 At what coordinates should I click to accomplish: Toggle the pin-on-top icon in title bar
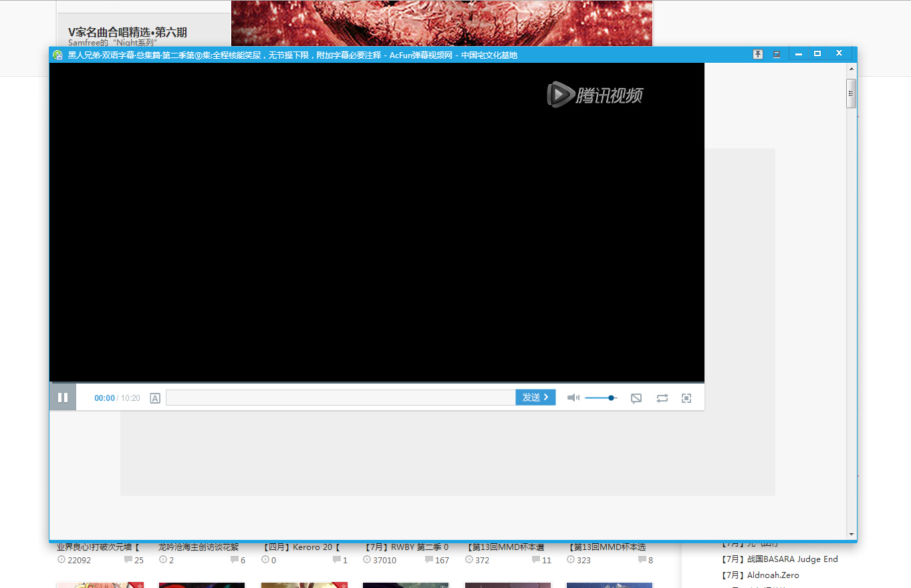point(758,55)
